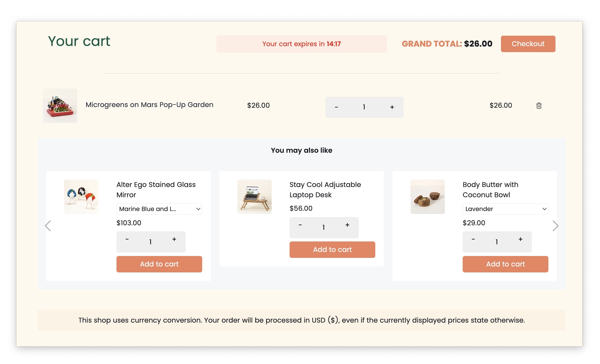Select the Microgreens on Mars product name
Viewport: 600px width, 364px height.
(x=149, y=105)
